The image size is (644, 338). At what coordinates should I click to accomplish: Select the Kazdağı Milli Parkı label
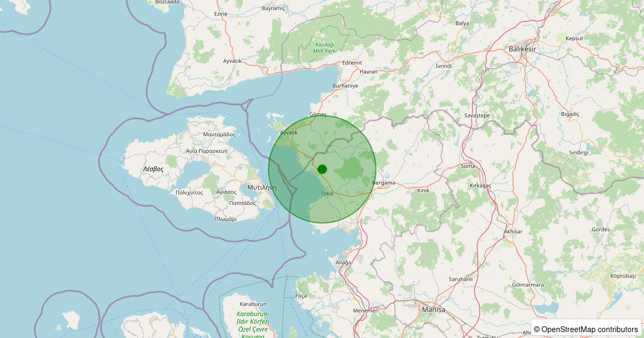coord(325,47)
